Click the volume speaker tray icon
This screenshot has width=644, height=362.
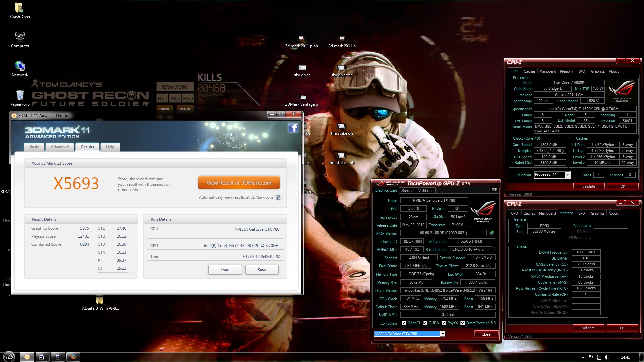(x=607, y=357)
